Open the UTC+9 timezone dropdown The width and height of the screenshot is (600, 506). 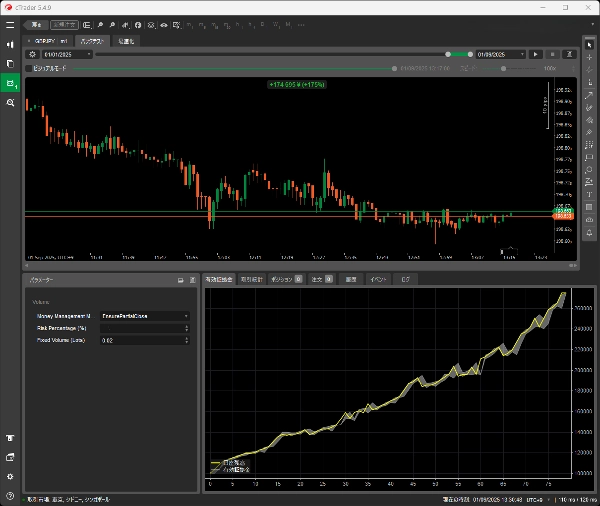coord(538,499)
